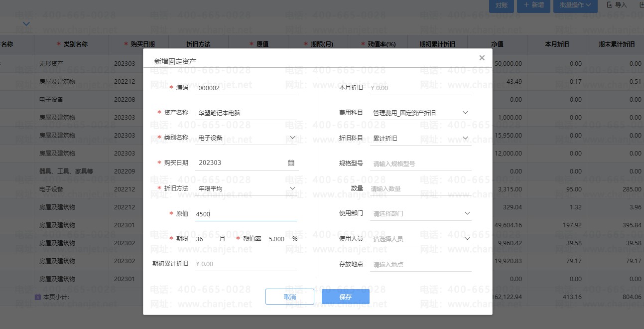Screen dimensions: 644x329
Task: Click the 残值率 percentage field
Action: point(277,239)
